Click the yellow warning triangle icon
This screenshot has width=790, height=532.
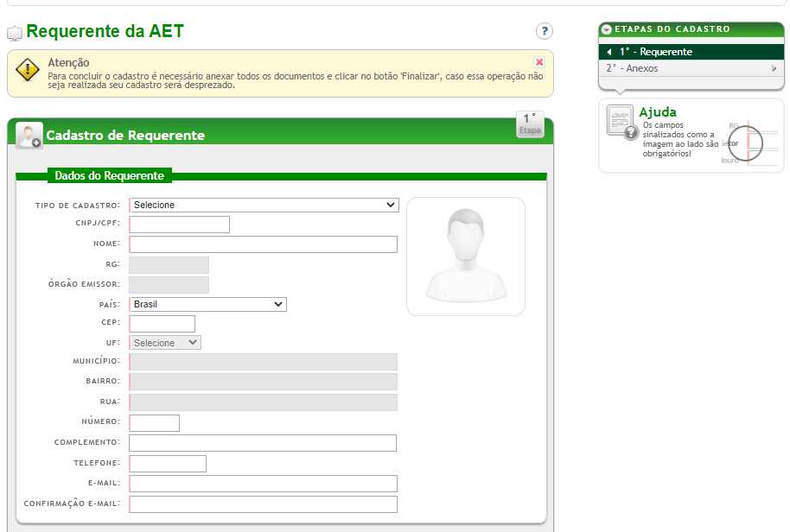pos(28,71)
